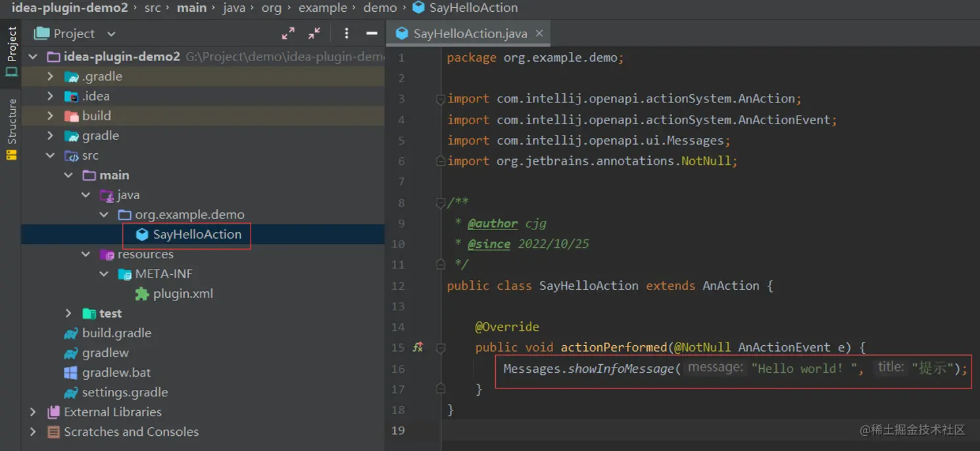The width and height of the screenshot is (980, 451).
Task: Expand Scratches and Consoles node
Action: 33,431
